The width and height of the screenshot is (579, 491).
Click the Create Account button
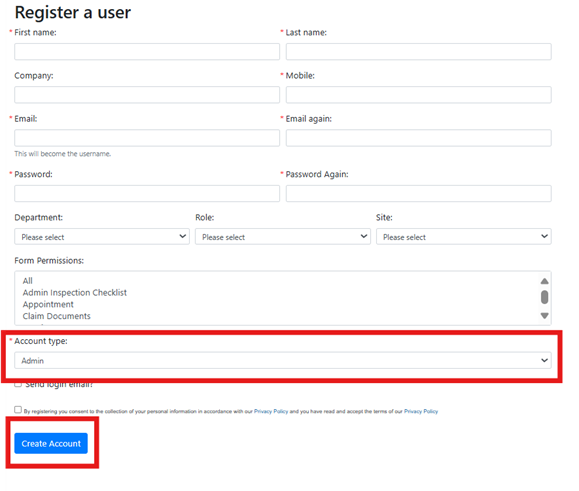[x=51, y=443]
